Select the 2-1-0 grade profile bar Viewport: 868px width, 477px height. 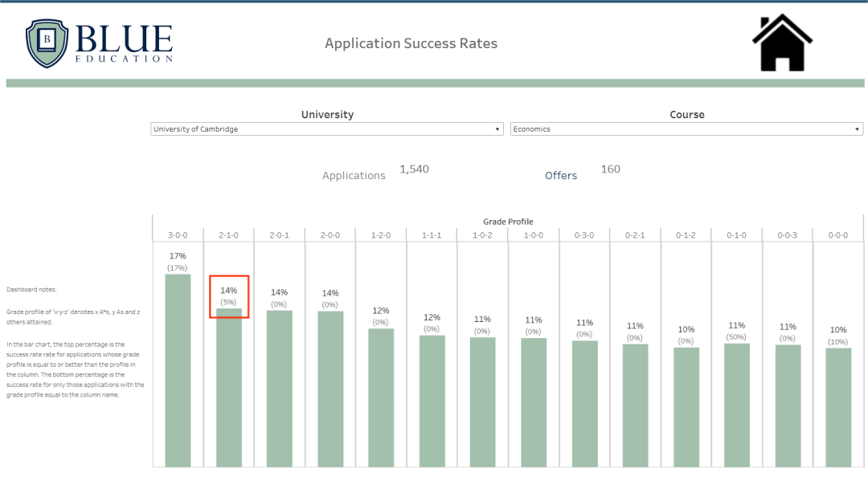tap(228, 388)
